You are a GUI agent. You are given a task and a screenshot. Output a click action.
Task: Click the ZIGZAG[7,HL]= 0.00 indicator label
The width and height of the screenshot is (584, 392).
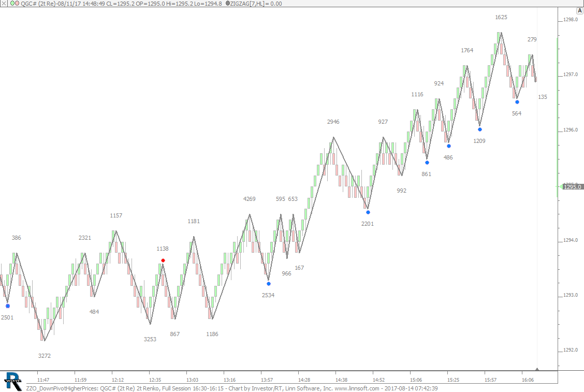(x=256, y=3)
